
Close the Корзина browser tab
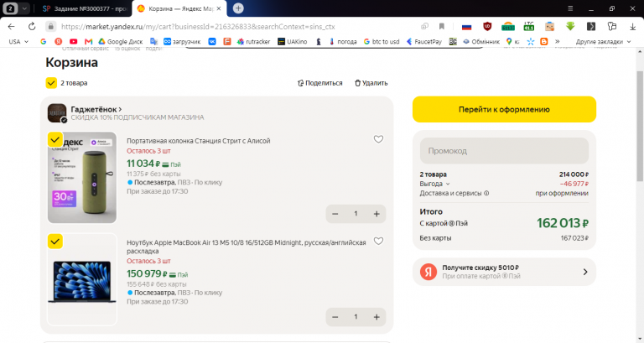(219, 8)
